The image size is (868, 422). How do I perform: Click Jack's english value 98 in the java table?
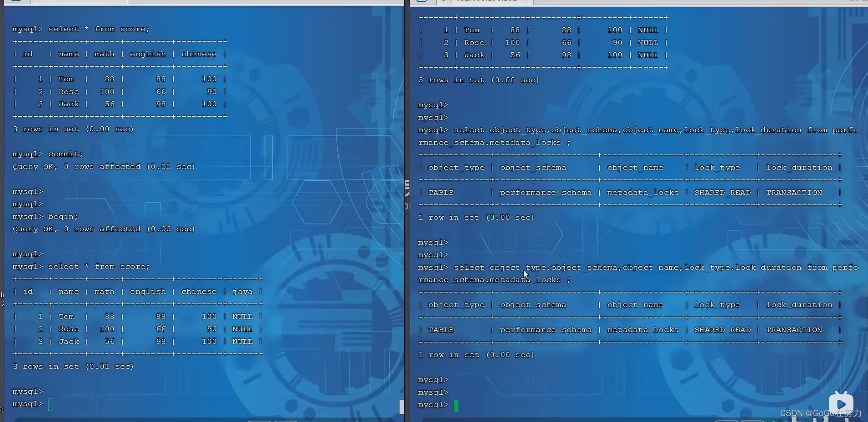tap(161, 342)
